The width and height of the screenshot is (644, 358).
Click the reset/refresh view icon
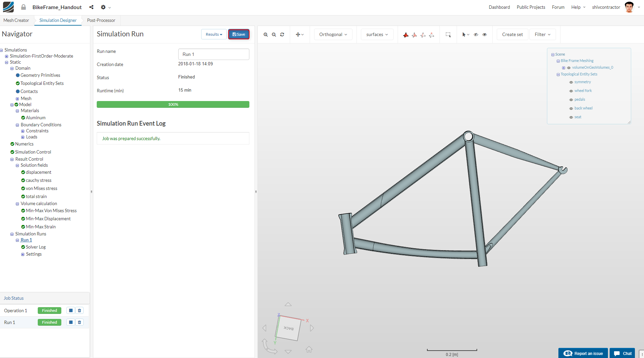(282, 34)
